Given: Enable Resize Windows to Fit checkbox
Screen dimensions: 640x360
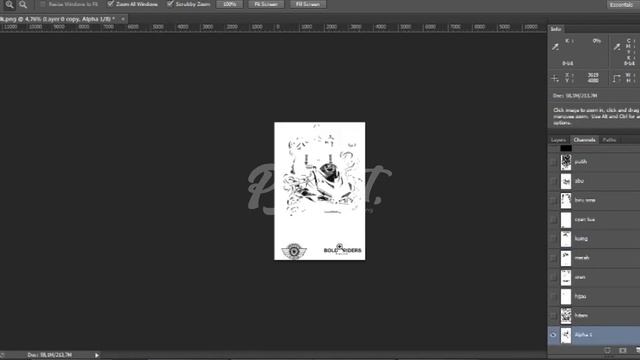Looking at the screenshot, I should (42, 4).
